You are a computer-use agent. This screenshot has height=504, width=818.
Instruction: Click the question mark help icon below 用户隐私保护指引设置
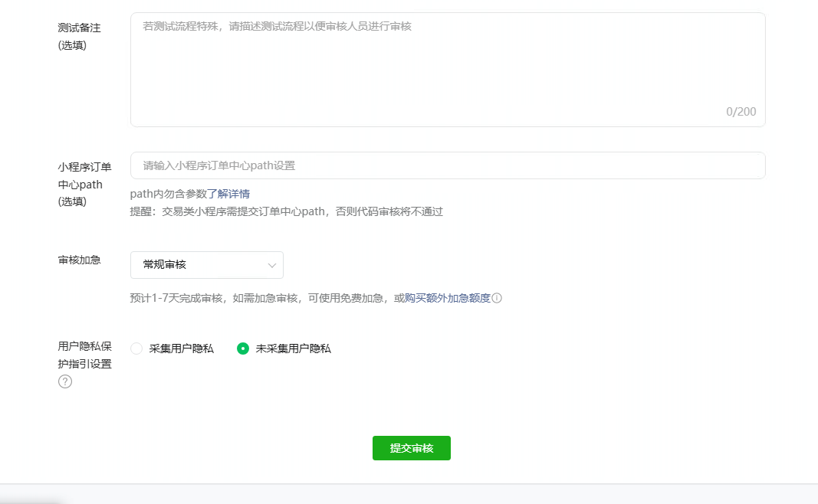click(x=64, y=381)
